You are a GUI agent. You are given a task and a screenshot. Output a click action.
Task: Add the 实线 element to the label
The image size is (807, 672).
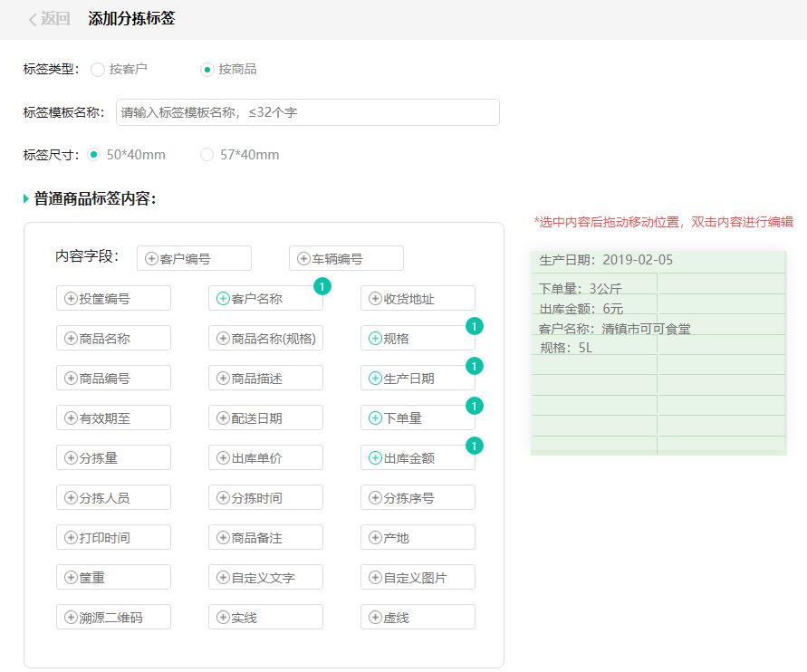point(265,617)
